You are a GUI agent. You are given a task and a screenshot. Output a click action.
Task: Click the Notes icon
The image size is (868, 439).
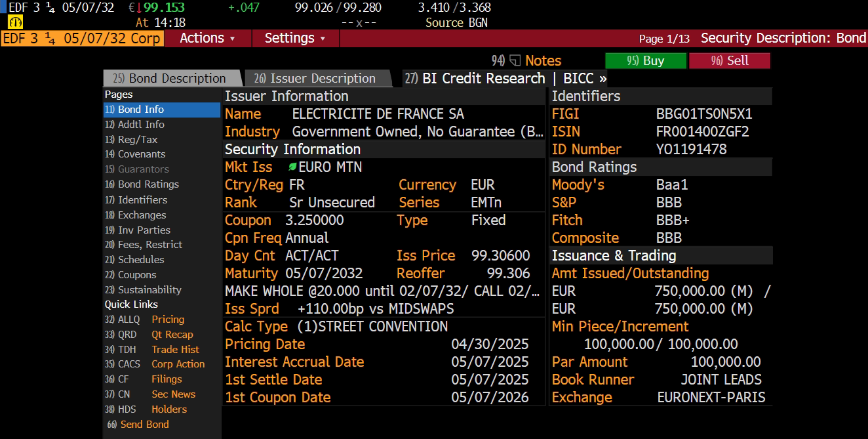[x=515, y=61]
